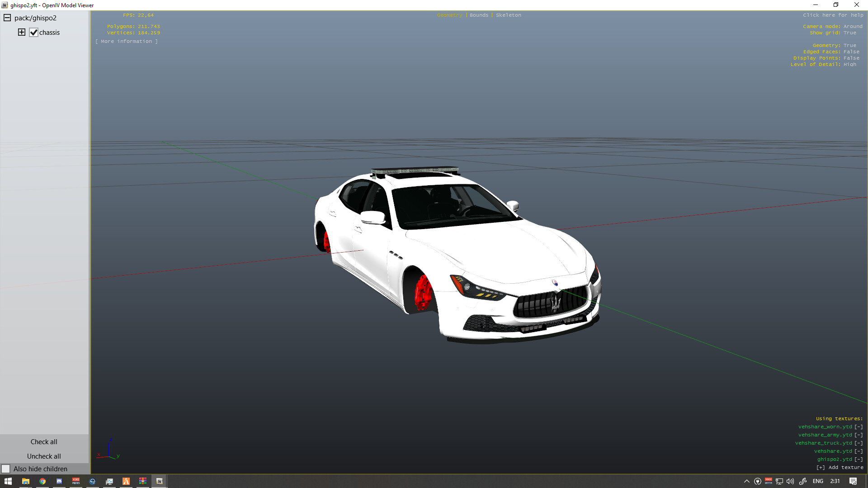
Task: Open the TeamSpeak headset icon on taskbar
Action: click(92, 481)
